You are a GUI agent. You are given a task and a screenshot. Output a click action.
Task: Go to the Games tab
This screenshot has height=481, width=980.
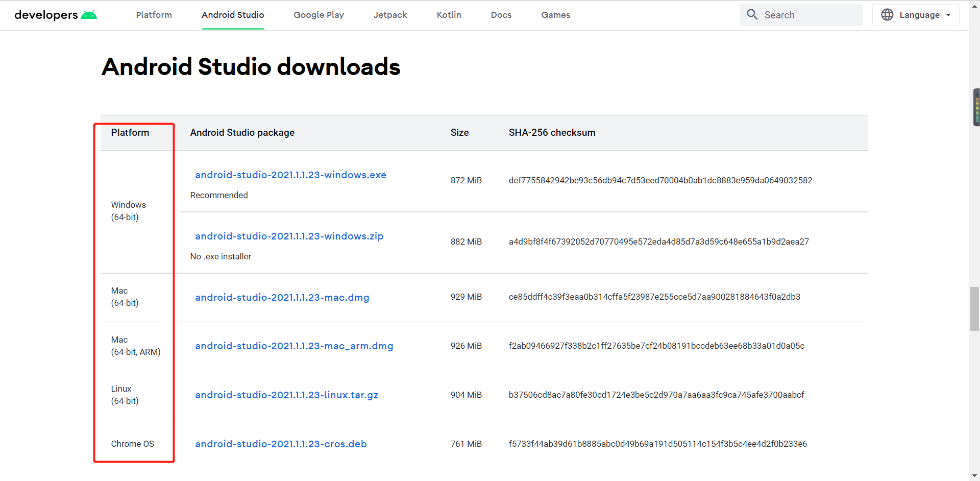555,15
